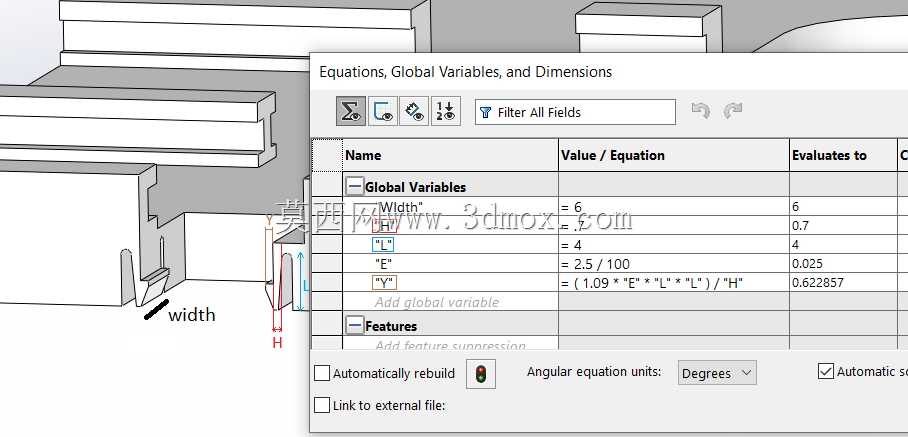Open the Angular equation units dropdown
This screenshot has height=437, width=908.
pos(717,373)
